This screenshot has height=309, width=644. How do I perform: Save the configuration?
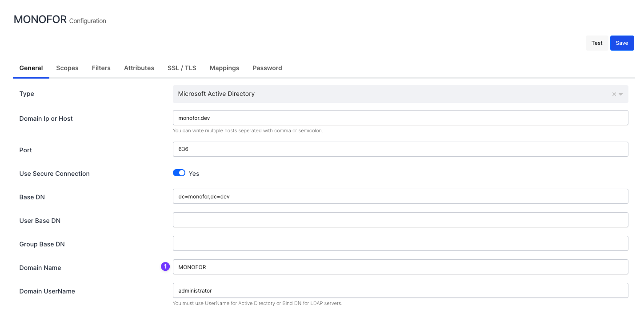click(x=622, y=43)
